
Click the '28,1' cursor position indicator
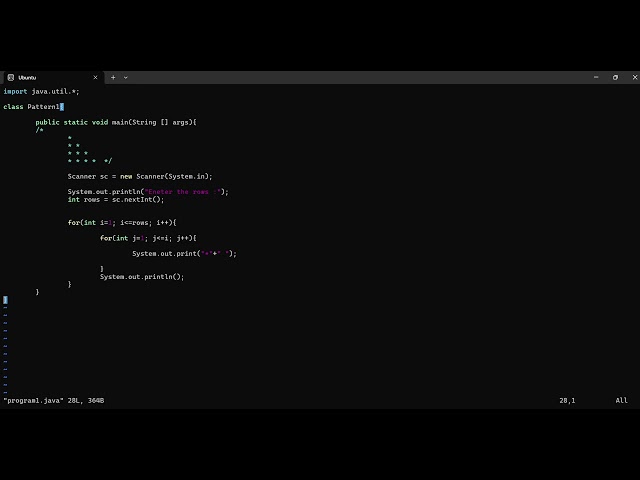(567, 401)
